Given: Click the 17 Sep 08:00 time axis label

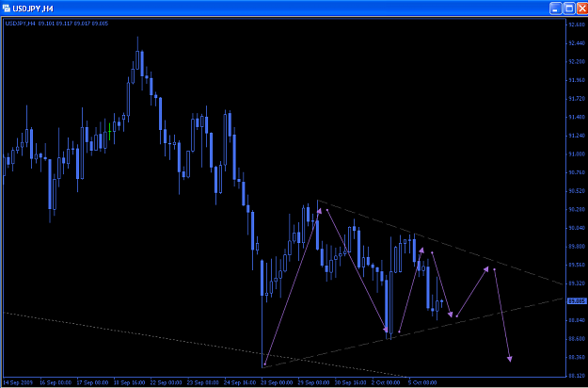Looking at the screenshot, I should [x=93, y=382].
